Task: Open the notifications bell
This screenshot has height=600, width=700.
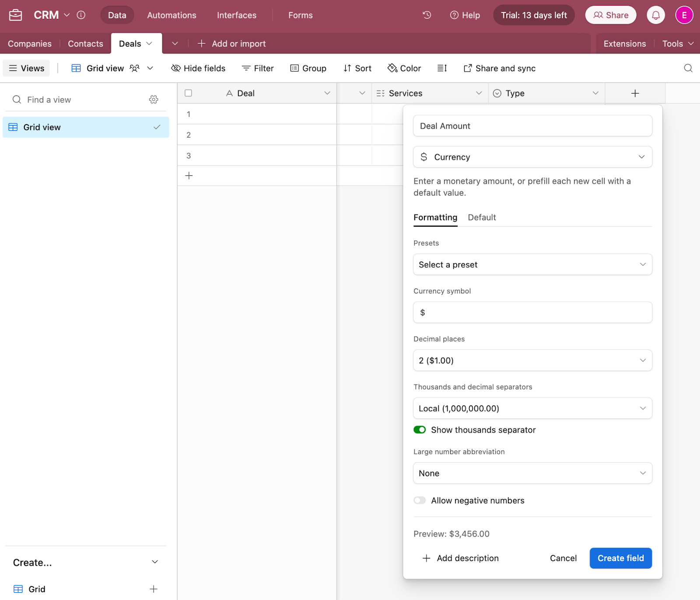Action: pyautogui.click(x=656, y=15)
